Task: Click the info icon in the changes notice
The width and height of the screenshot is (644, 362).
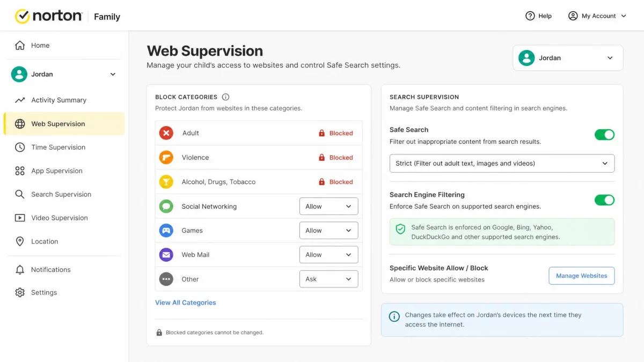Action: [x=394, y=316]
